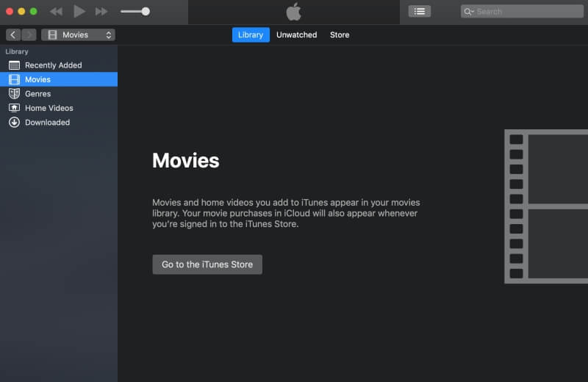This screenshot has height=382, width=588.
Task: Adjust the volume slider knob
Action: tap(146, 12)
